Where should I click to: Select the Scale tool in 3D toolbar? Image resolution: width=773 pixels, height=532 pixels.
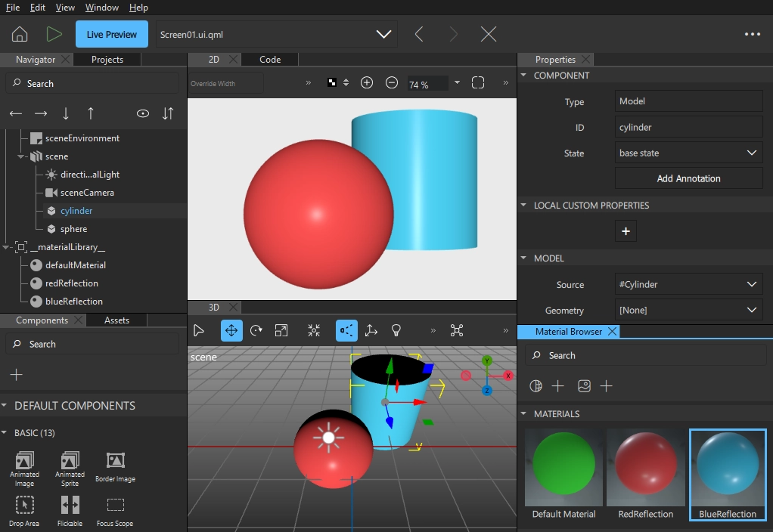pos(281,330)
